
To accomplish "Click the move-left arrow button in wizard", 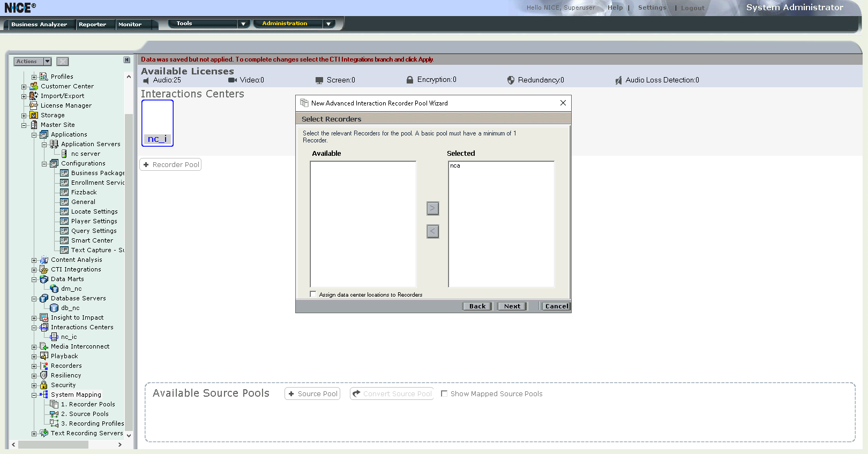I will point(432,231).
